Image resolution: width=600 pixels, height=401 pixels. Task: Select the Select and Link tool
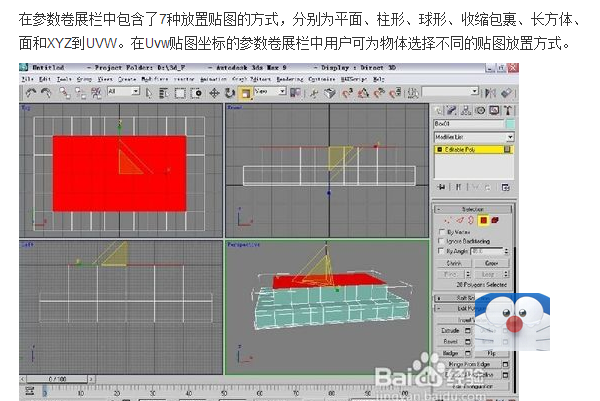pos(65,93)
